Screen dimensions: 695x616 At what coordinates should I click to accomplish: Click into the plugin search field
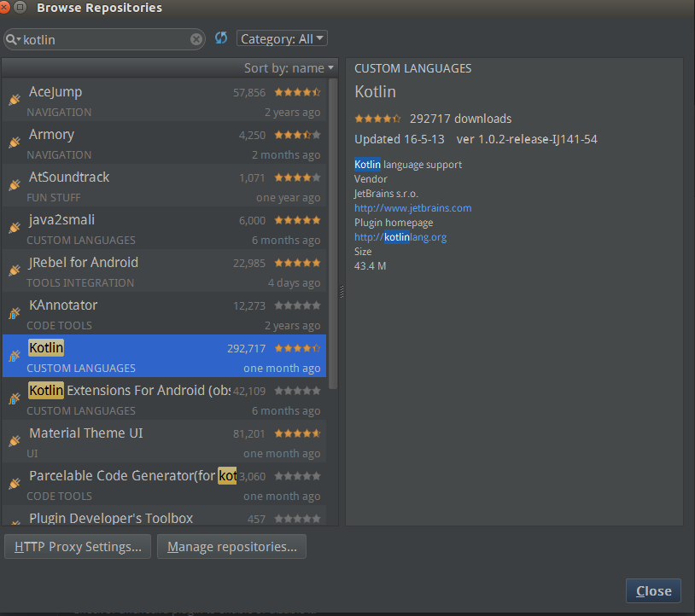(102, 39)
